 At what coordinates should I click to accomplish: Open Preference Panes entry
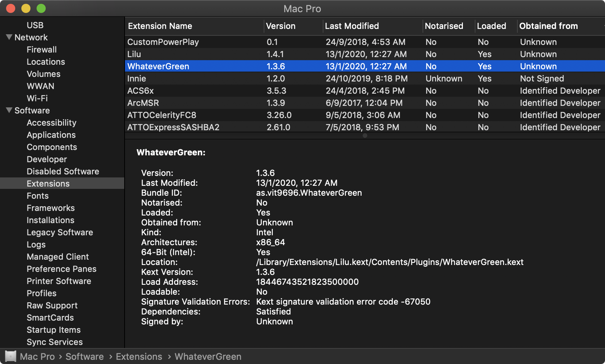61,269
